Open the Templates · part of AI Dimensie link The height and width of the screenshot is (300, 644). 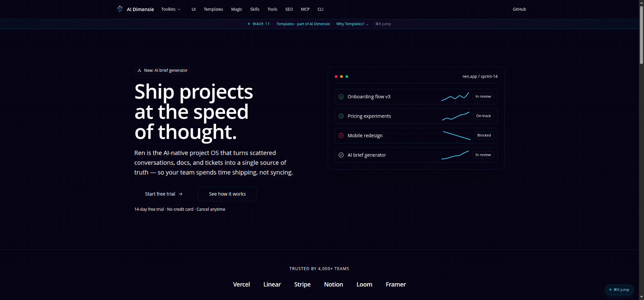(x=303, y=24)
